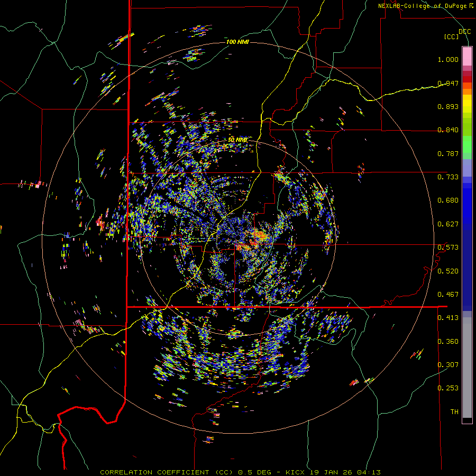Click the 100 NMI range ring label
This screenshot has width=476, height=476.
(x=237, y=42)
